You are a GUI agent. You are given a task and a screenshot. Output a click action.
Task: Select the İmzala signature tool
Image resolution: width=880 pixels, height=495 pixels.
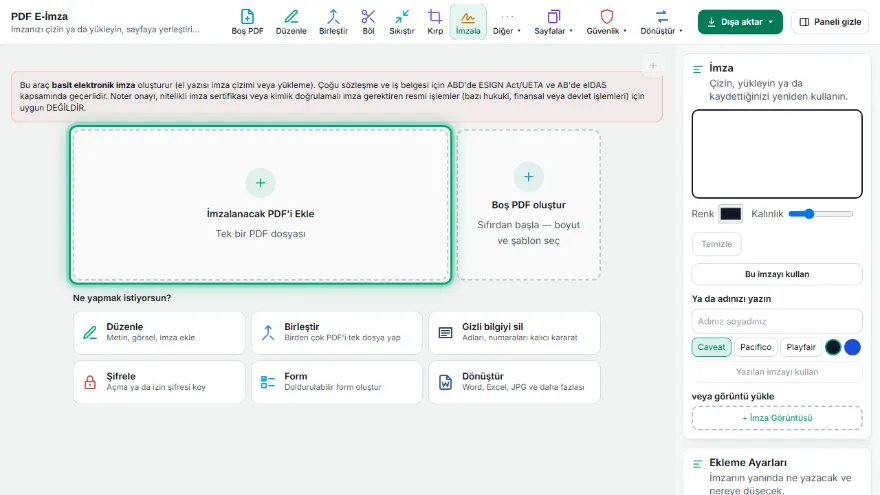coord(468,22)
